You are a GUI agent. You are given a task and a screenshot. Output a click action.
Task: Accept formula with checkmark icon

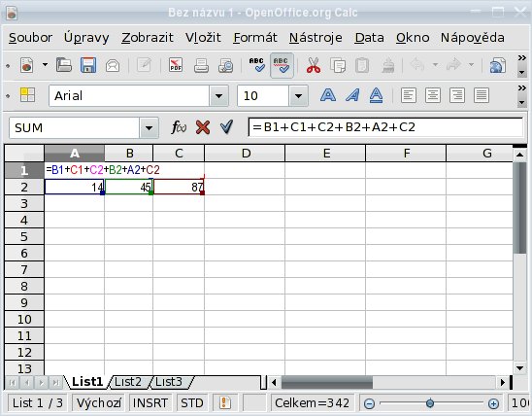click(226, 127)
